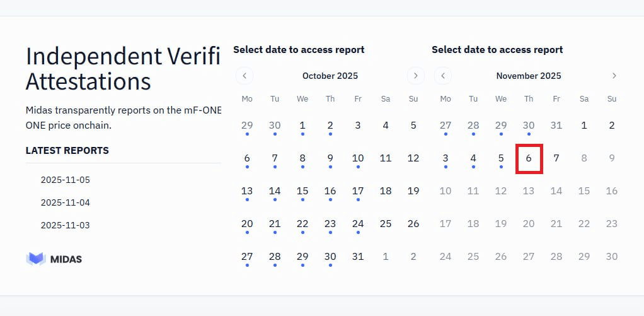Open the 2025-11-04 latest report
This screenshot has height=316, width=644.
pos(66,202)
